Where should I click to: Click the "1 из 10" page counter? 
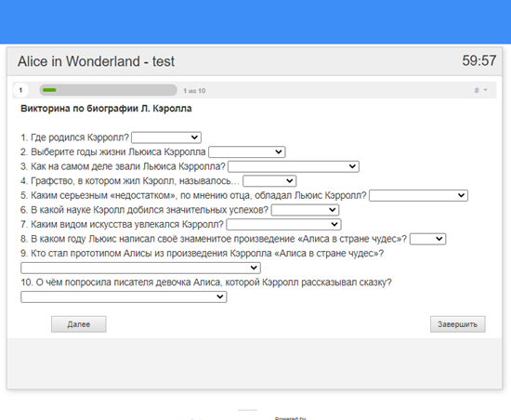point(194,91)
